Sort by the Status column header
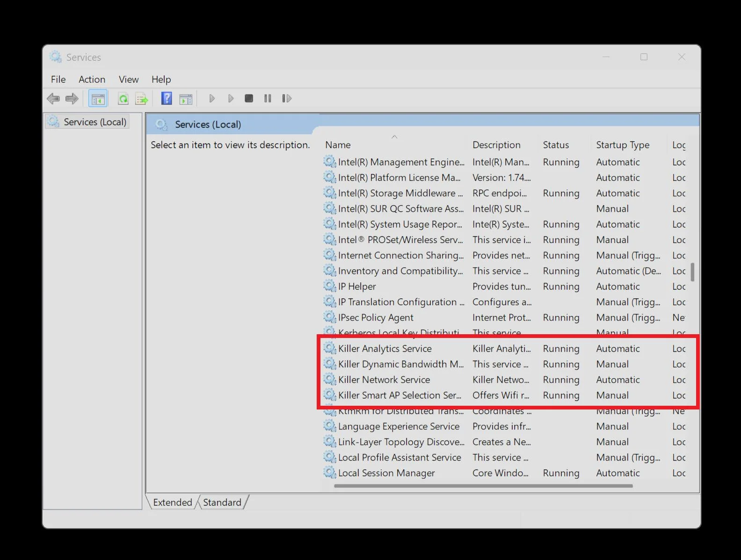Viewport: 741px width, 560px height. click(x=565, y=144)
